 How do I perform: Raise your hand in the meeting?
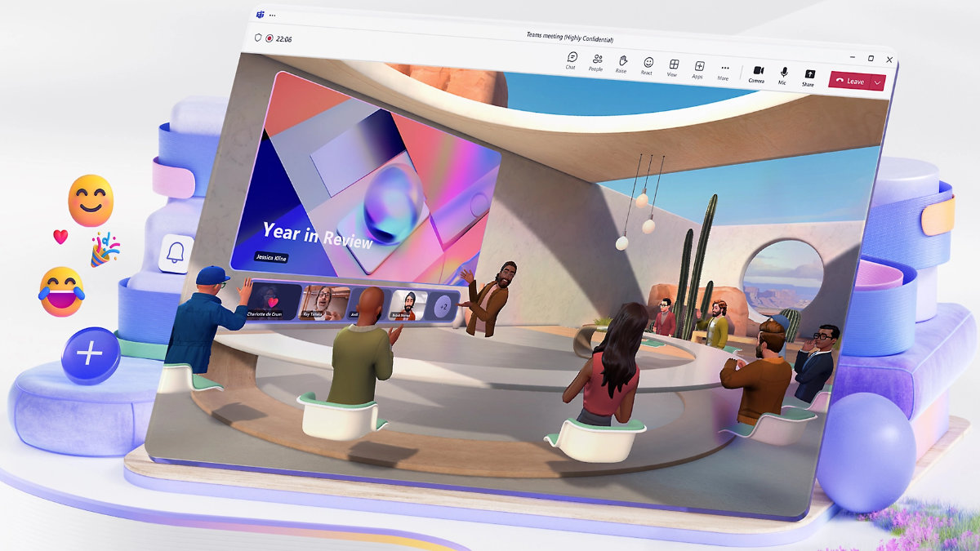(621, 64)
